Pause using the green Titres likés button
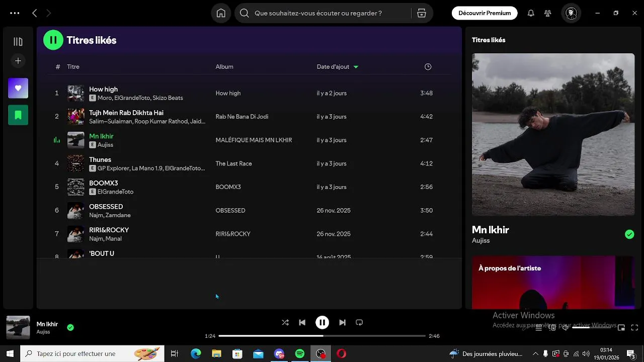 53,40
